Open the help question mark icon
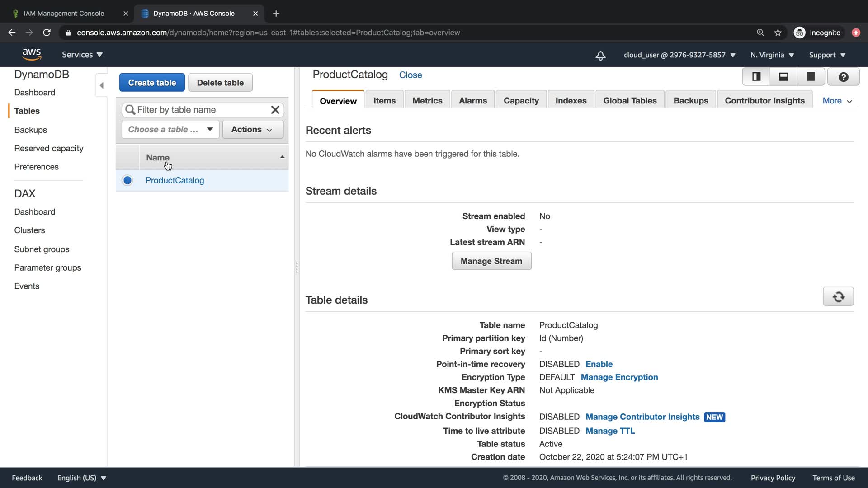The height and width of the screenshot is (488, 868). (843, 77)
